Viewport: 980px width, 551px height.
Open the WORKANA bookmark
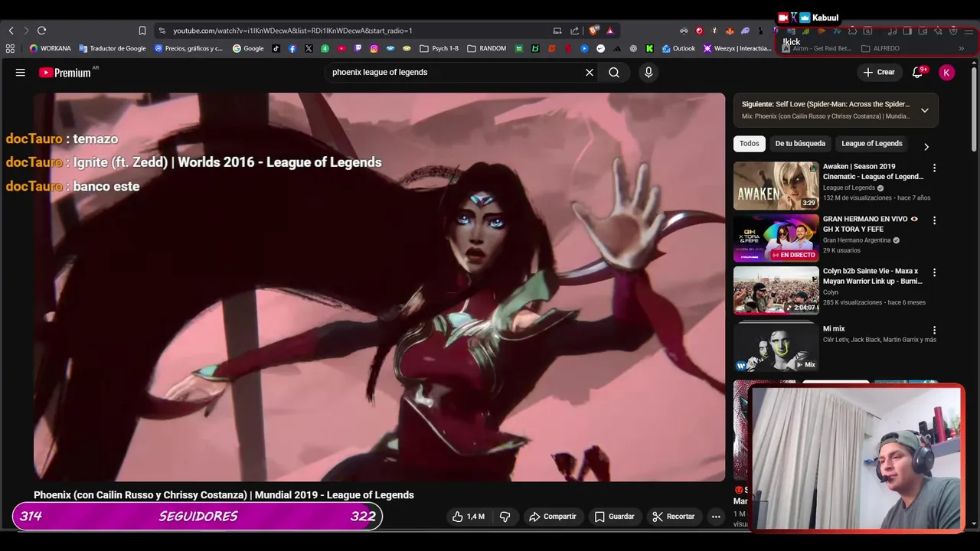50,48
